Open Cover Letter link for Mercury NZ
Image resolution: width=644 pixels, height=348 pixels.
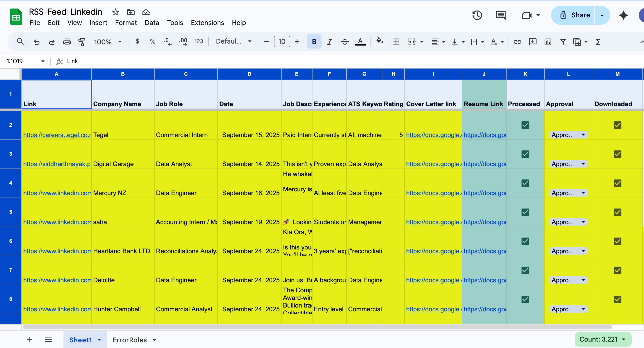pyautogui.click(x=434, y=193)
